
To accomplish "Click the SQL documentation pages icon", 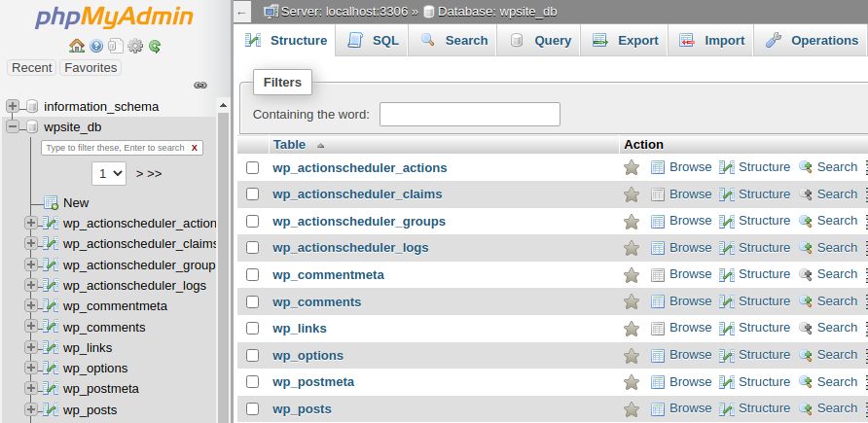I will (x=115, y=46).
